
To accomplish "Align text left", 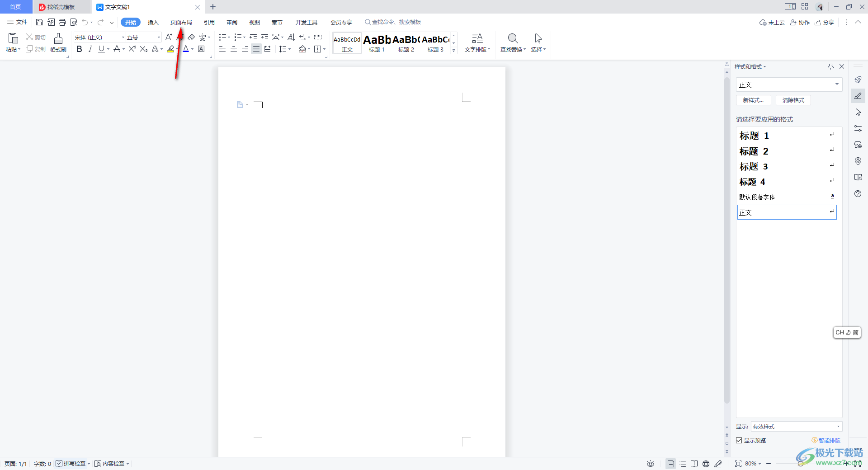I will (x=222, y=49).
